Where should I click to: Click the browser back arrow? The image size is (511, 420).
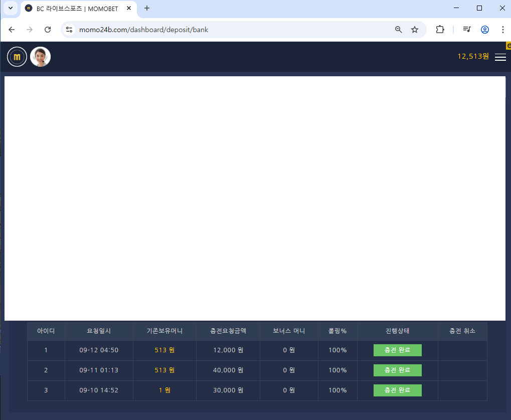[12, 30]
